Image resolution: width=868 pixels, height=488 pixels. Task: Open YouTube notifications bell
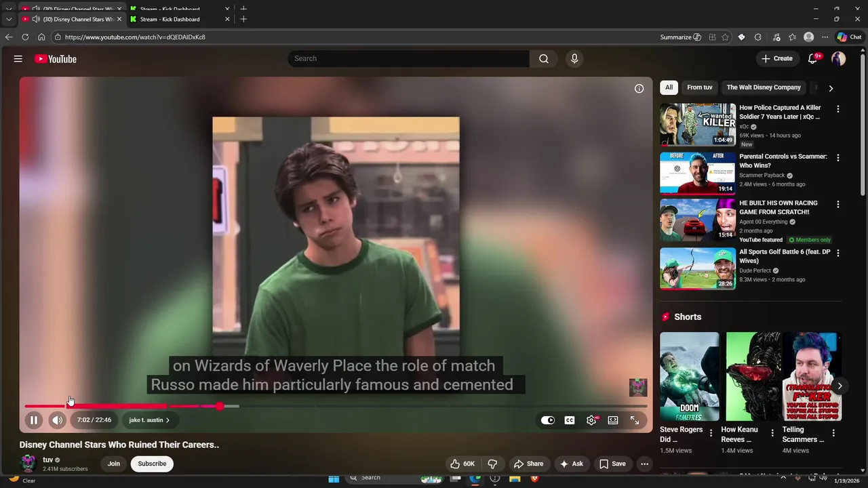tap(813, 59)
